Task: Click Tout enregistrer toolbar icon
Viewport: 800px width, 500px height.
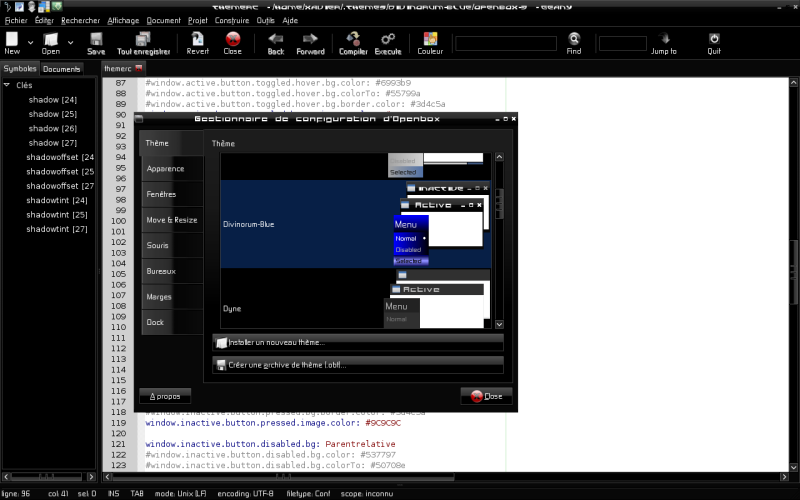Action: 143,39
